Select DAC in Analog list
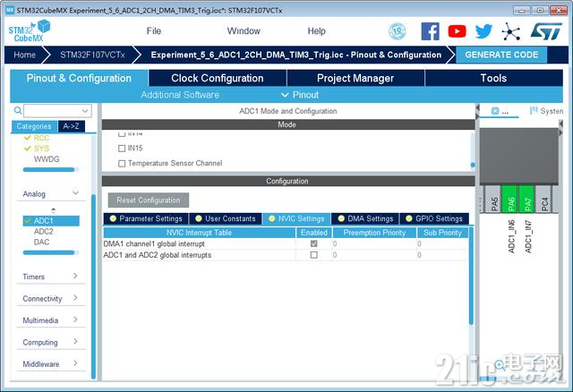573x392 pixels. click(x=41, y=243)
